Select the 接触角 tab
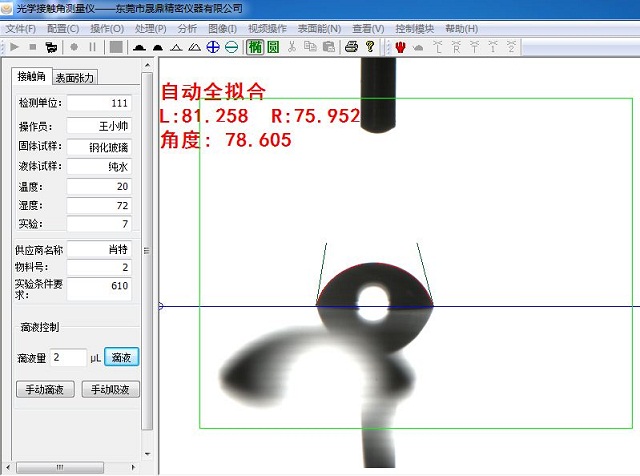This screenshot has width=640, height=476. (31, 78)
